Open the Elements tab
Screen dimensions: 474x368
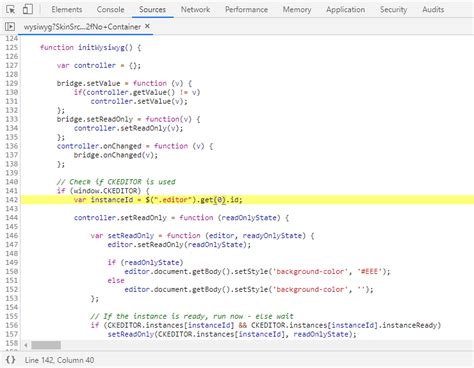click(67, 10)
